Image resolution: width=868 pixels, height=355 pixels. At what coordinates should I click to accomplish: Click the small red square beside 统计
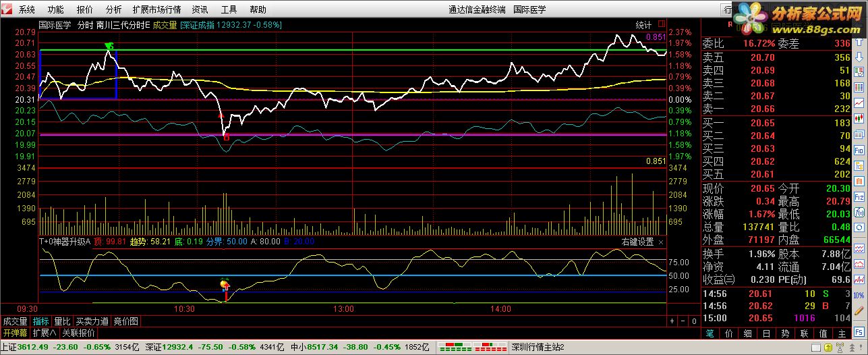click(662, 24)
